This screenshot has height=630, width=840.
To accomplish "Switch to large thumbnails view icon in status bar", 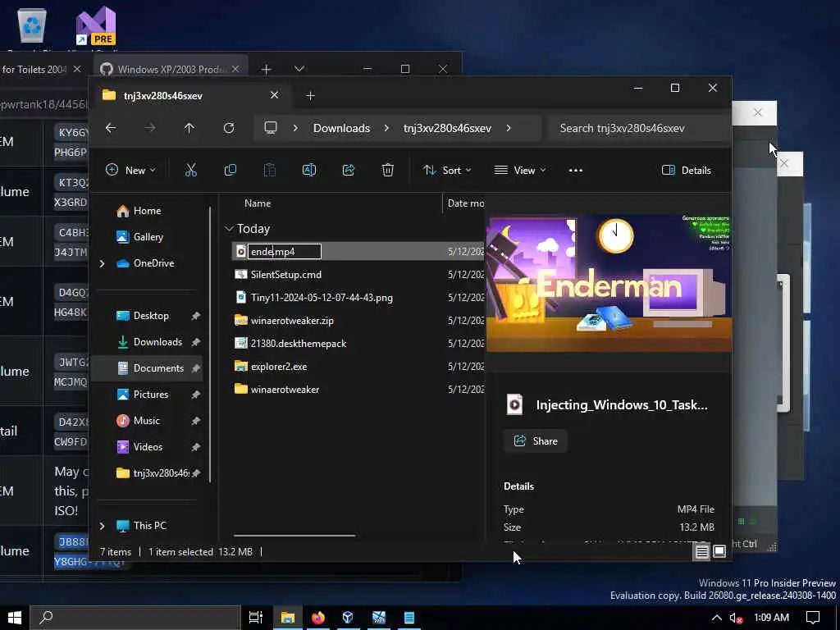I will click(x=719, y=552).
